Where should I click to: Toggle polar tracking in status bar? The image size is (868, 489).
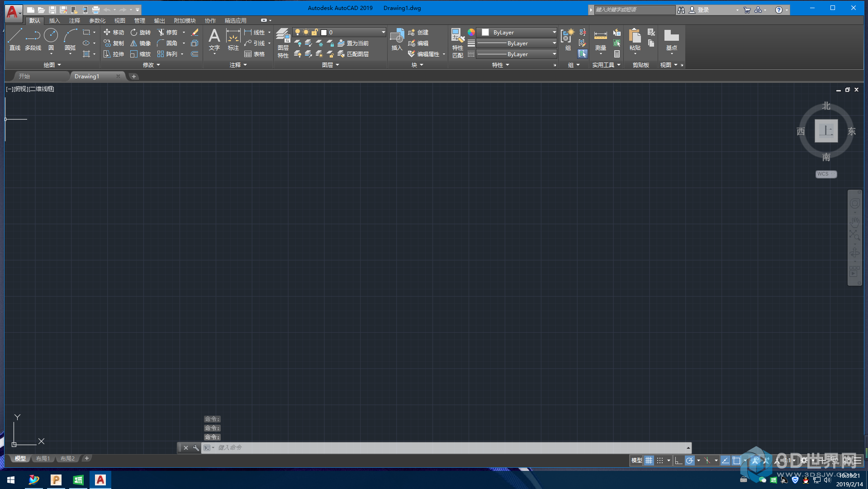689,460
